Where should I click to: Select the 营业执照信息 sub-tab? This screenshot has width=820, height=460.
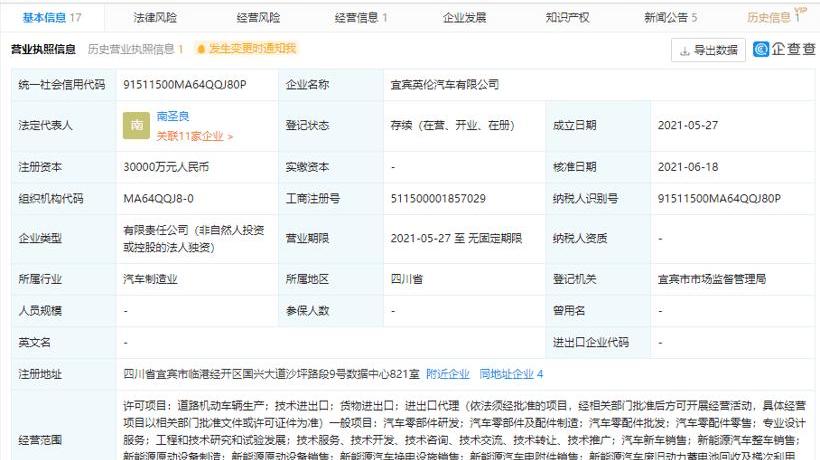coord(43,49)
